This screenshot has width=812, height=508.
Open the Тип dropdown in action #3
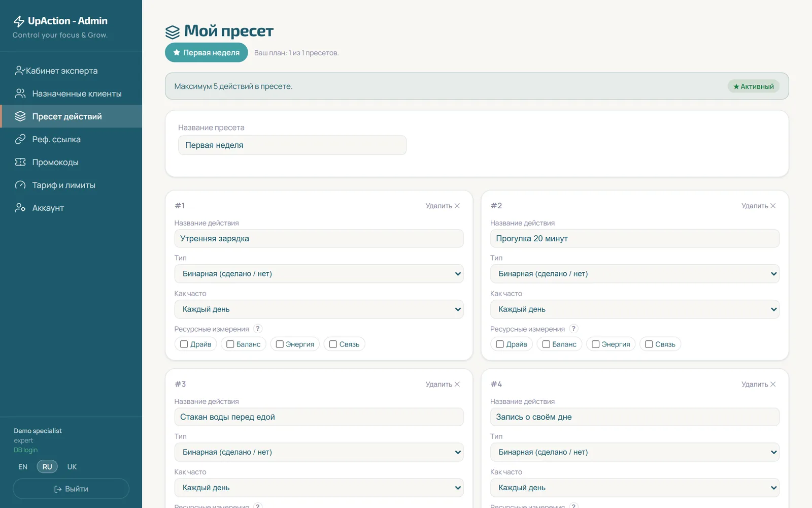[x=319, y=452]
